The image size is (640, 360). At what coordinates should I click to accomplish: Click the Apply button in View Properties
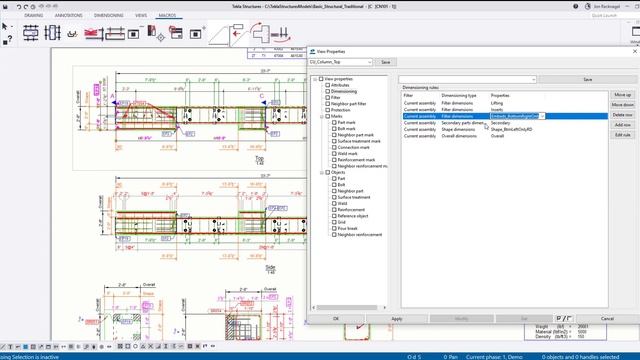click(x=397, y=318)
